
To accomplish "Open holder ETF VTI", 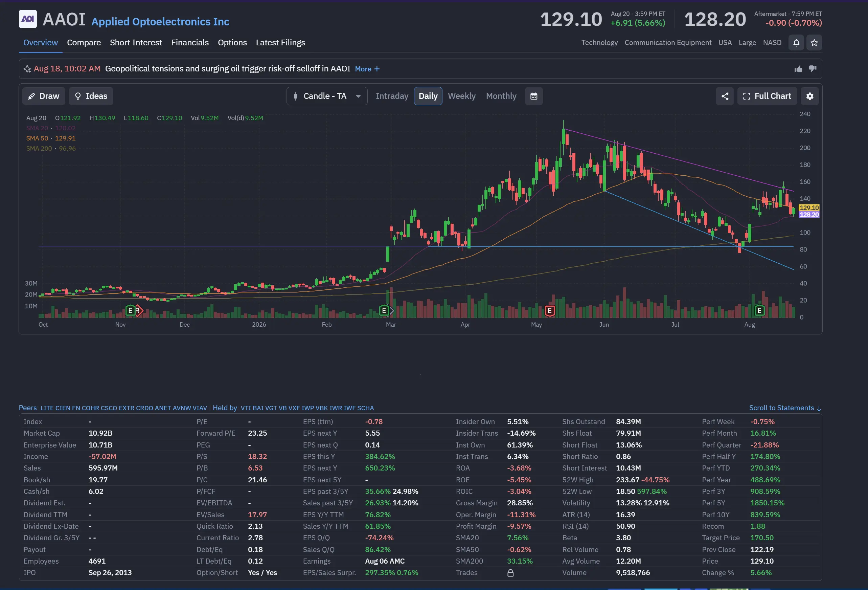I will [x=246, y=408].
